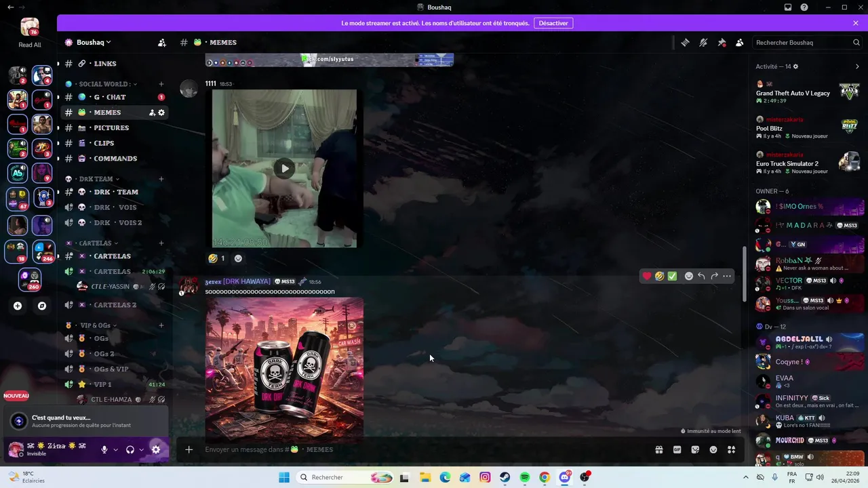Expand the Activité panel chevron

(x=857, y=66)
